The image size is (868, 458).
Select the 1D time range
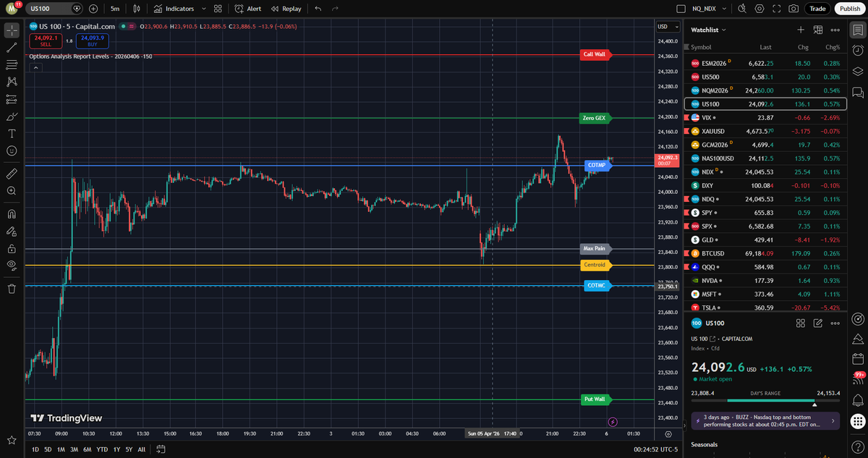coord(35,449)
